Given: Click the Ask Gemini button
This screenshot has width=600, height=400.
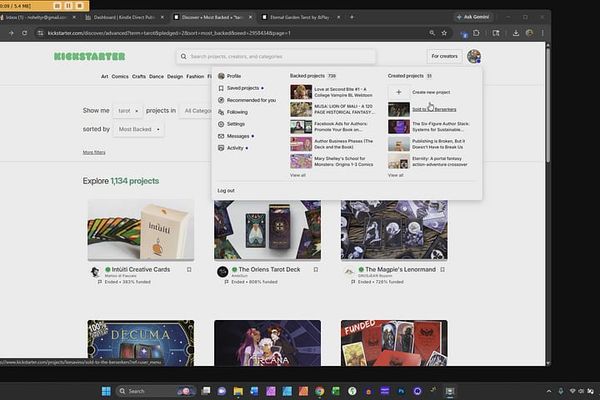Looking at the screenshot, I should tap(473, 17).
